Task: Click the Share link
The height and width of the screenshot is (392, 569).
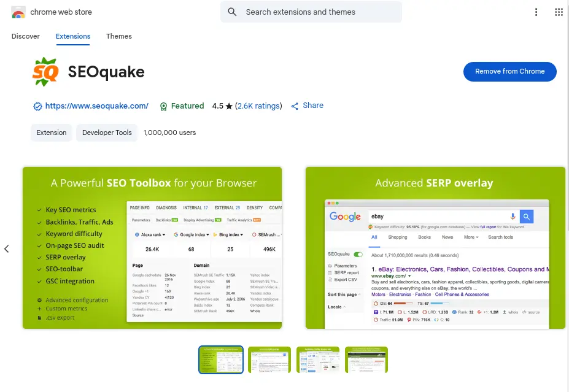Action: tap(313, 106)
